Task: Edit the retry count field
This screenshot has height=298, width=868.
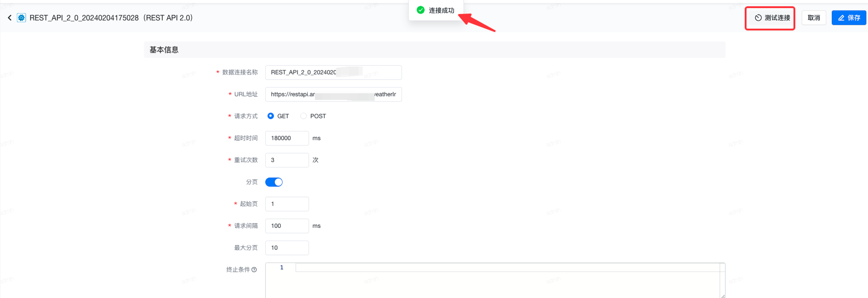Action: click(287, 160)
